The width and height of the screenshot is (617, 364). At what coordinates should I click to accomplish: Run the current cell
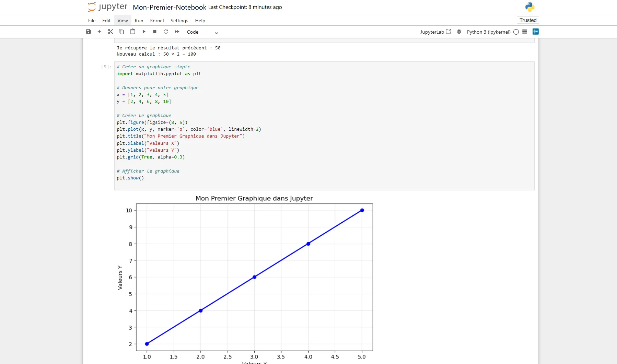144,32
